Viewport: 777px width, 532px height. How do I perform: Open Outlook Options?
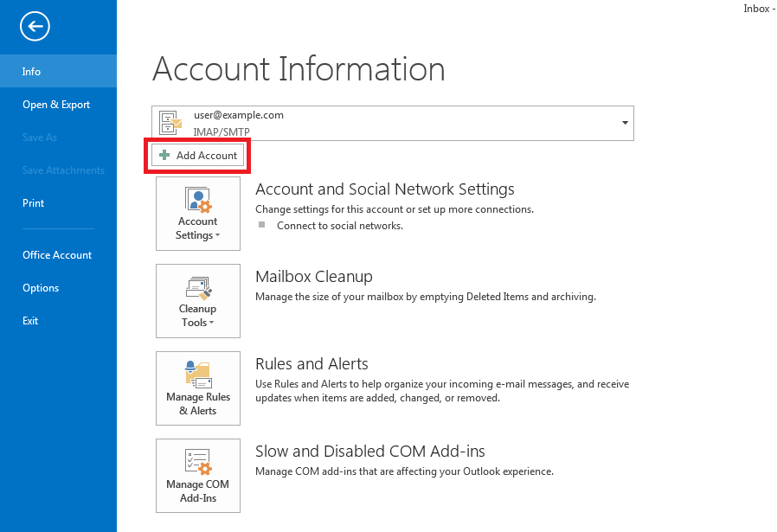[41, 288]
